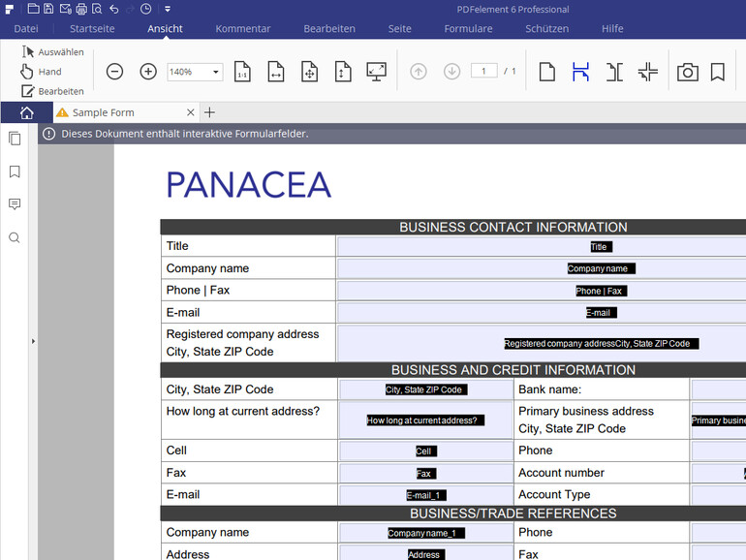Expand left panel with arrow handle
The width and height of the screenshot is (746, 560).
coord(33,341)
